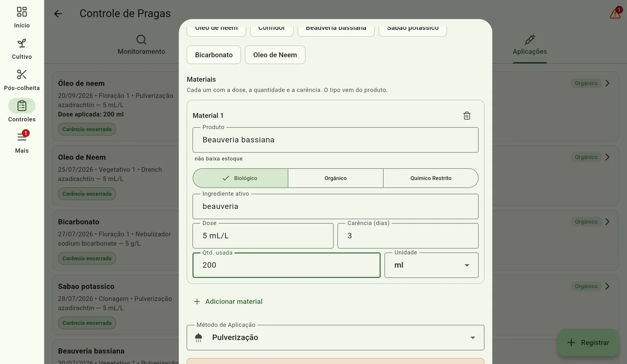Expand the Sabao potassico application chevron
The width and height of the screenshot is (627, 364).
coord(607,287)
